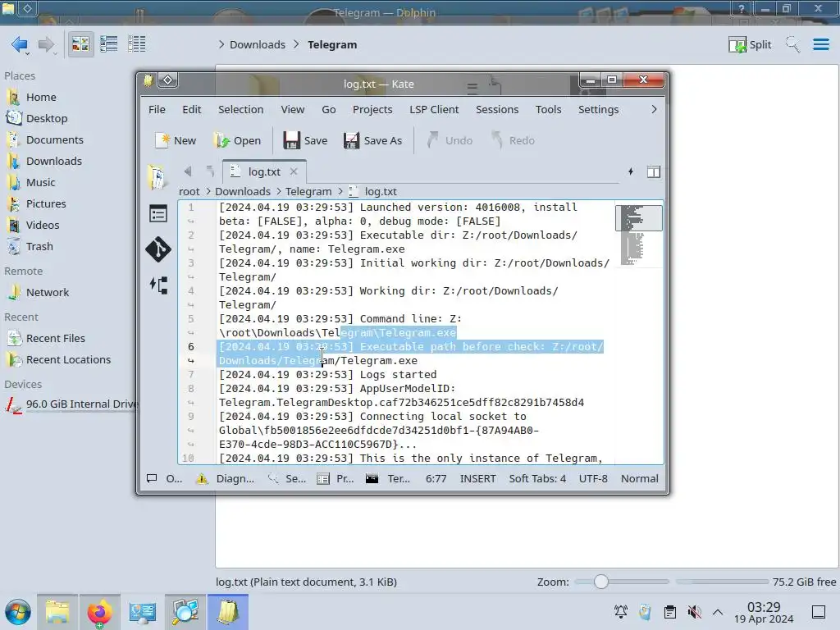The image size is (840, 630).
Task: Open the Git sidebar icon in Kate
Action: (x=158, y=249)
